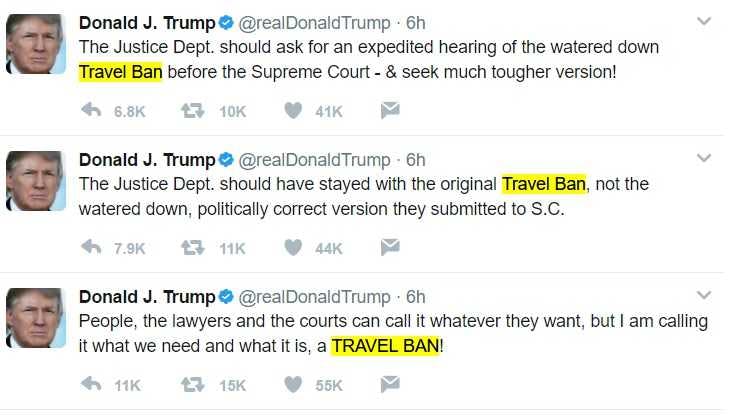Retweet the tweet with 10K retweets
The height and width of the screenshot is (420, 739).
click(x=193, y=111)
